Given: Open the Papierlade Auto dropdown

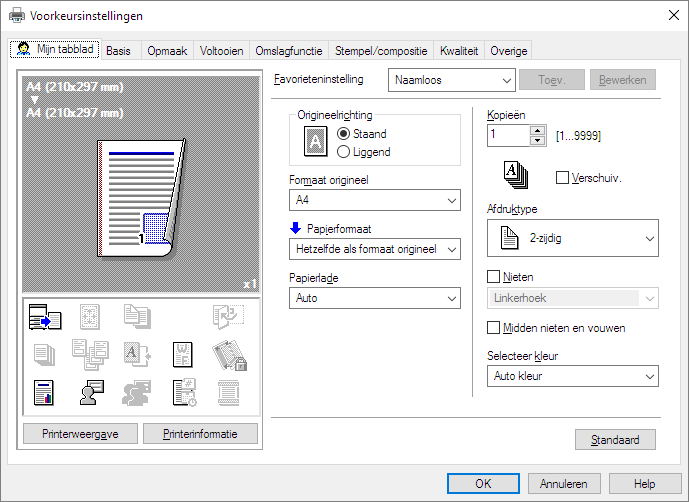Looking at the screenshot, I should pyautogui.click(x=375, y=298).
